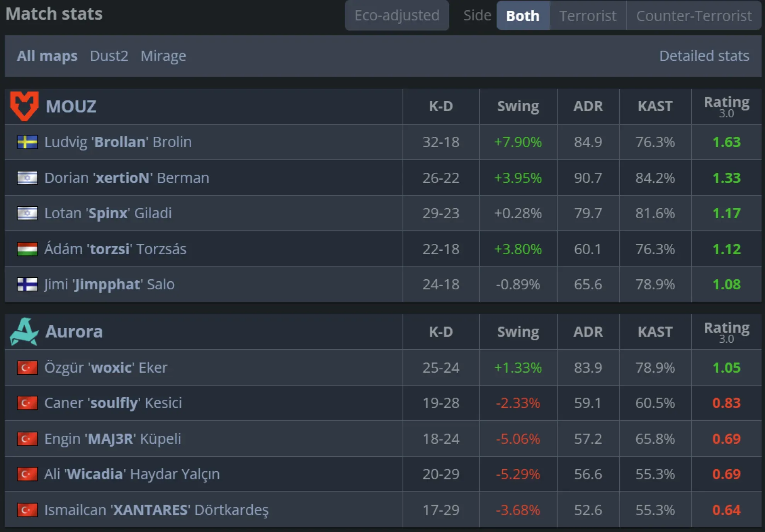Image resolution: width=765 pixels, height=532 pixels.
Task: Open the Detailed stats page
Action: (704, 56)
